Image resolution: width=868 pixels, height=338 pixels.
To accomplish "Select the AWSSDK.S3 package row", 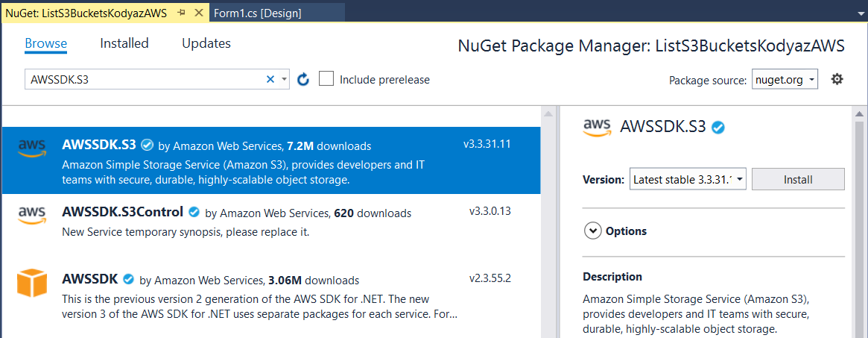I will pyautogui.click(x=271, y=160).
